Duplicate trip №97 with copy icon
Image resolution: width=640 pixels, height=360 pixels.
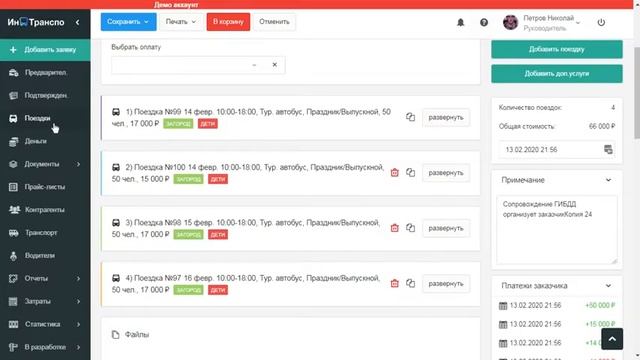(410, 284)
